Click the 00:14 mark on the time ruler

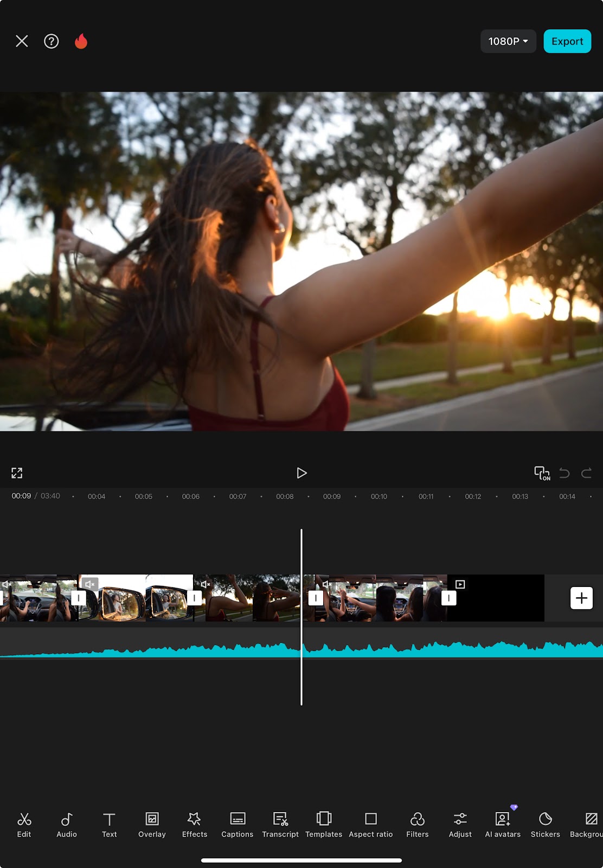tap(567, 496)
